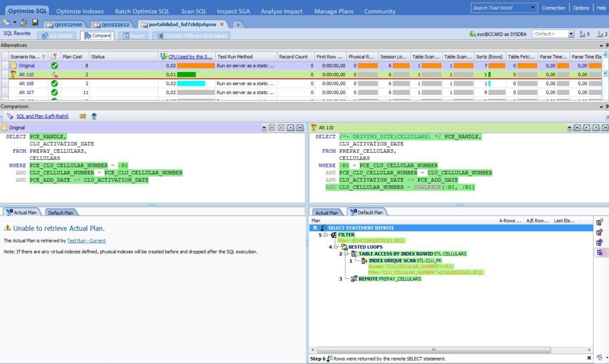This screenshot has width=609, height=364.
Task: Select the Compare tab
Action: (97, 36)
